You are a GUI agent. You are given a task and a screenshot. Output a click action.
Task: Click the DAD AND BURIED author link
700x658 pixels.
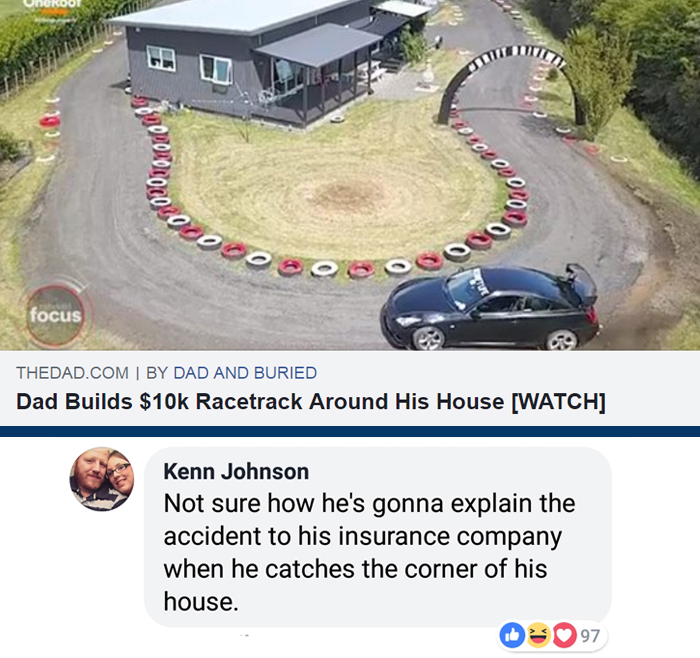click(245, 373)
